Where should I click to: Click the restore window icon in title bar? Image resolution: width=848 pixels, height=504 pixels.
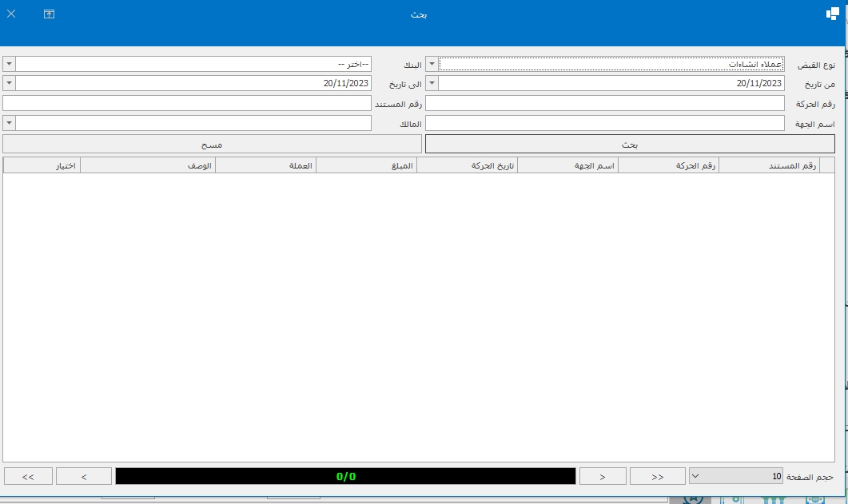pos(49,14)
